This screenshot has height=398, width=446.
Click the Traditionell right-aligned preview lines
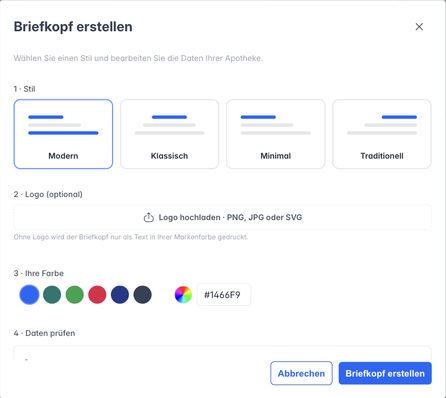click(x=382, y=125)
